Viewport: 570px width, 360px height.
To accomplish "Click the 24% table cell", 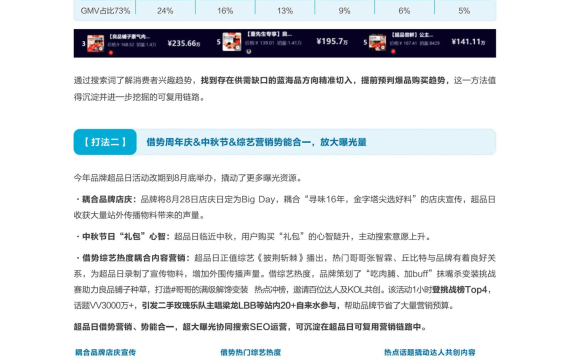I will point(165,11).
